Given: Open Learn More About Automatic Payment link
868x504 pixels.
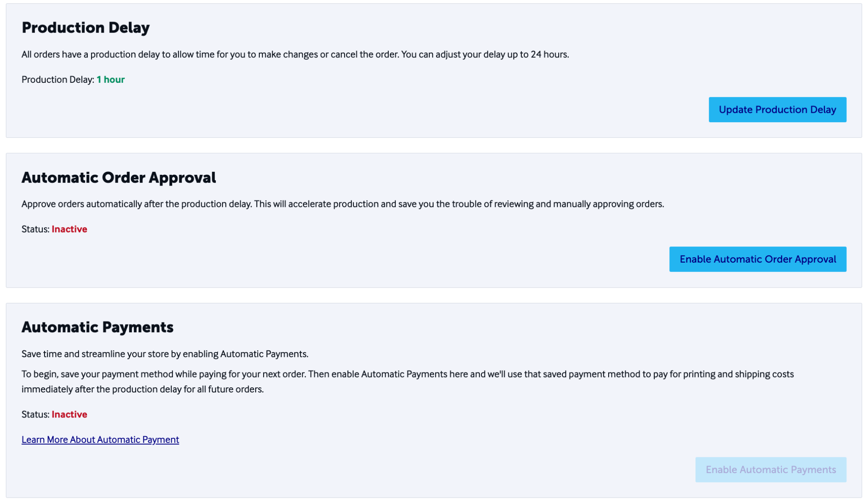Looking at the screenshot, I should pos(100,440).
